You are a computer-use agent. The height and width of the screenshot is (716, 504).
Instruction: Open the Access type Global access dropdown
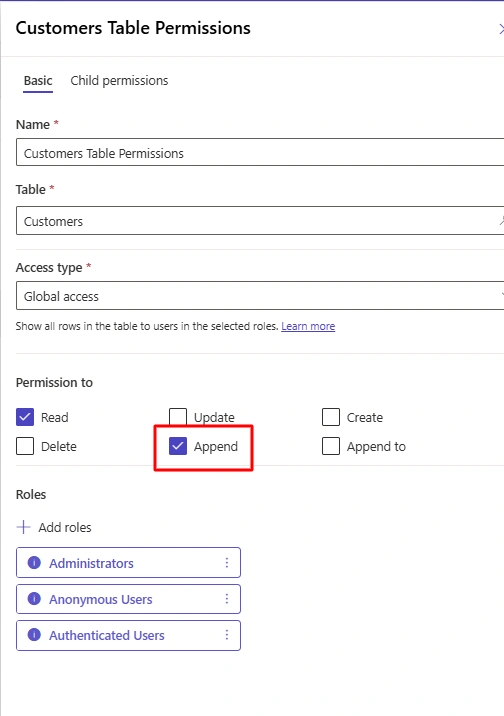(260, 295)
